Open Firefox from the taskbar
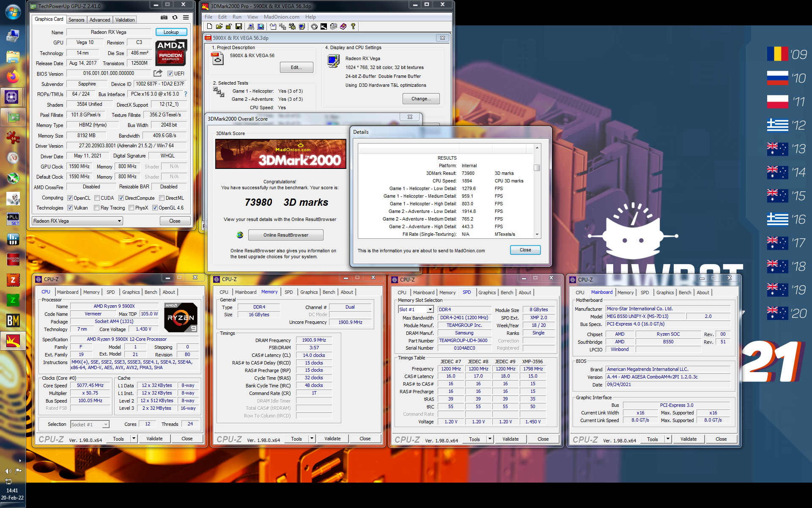 [x=13, y=77]
